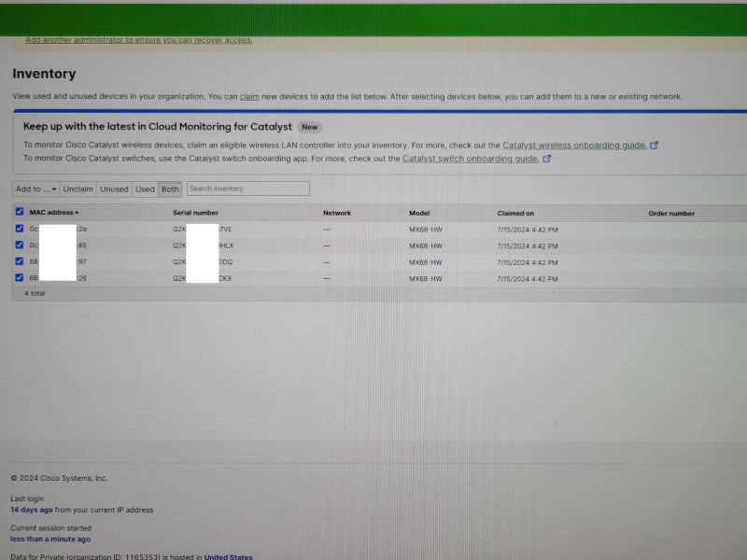Expand the 'Add to ...' dropdown
This screenshot has height=560, width=747.
[x=35, y=189]
